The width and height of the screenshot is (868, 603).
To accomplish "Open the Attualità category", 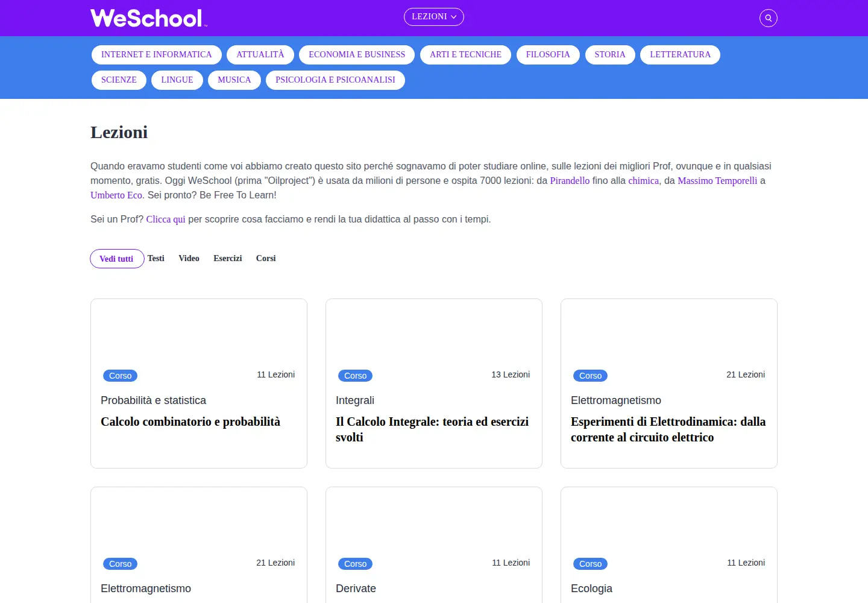I will click(260, 55).
